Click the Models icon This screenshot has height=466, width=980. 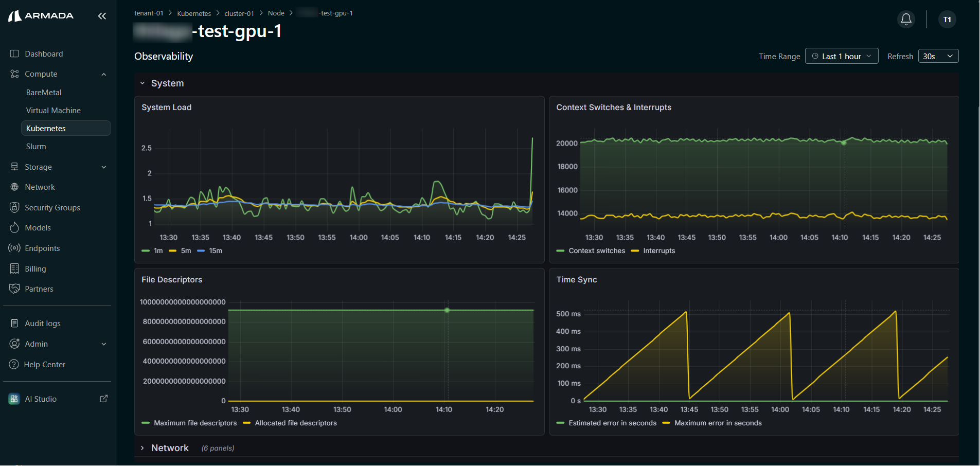pos(14,227)
